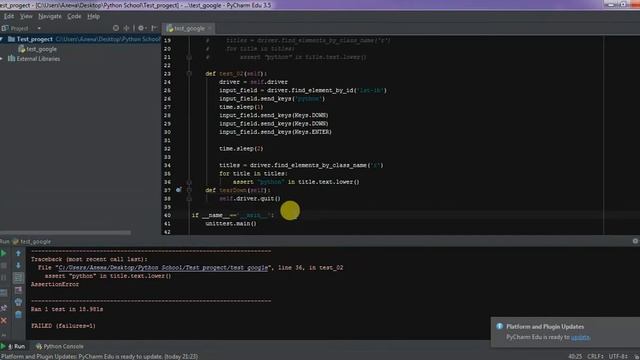The image size is (640, 360).
Task: Rerun test_google with the green play icon
Action: pyautogui.click(x=4, y=253)
